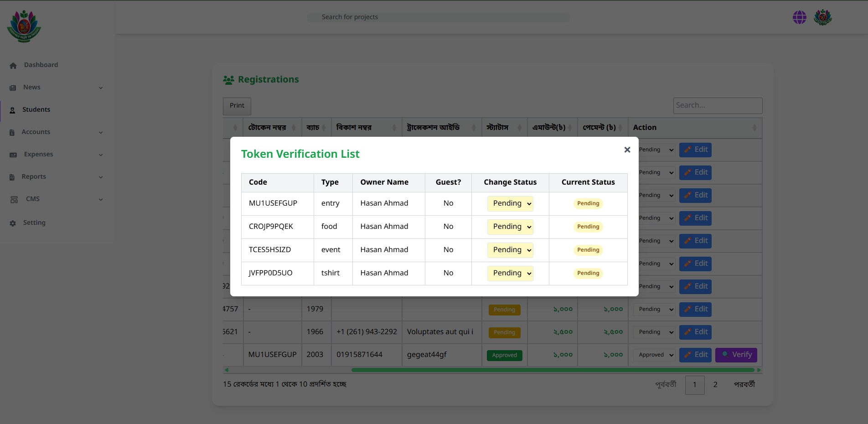Open the Reports menu item
Screen dimensions: 868x424
[34, 177]
